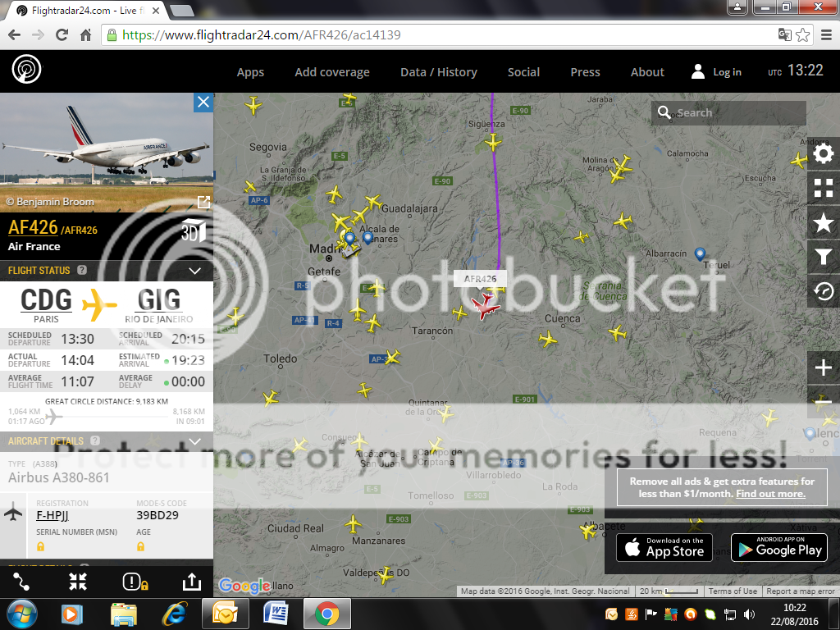Viewport: 840px width, 630px height.
Task: Open aircraft photo in external link
Action: [203, 202]
